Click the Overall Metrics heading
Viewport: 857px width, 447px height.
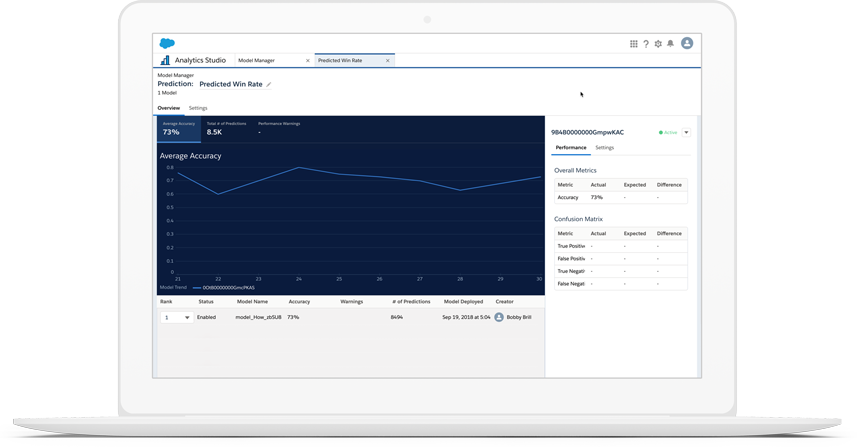[575, 170]
